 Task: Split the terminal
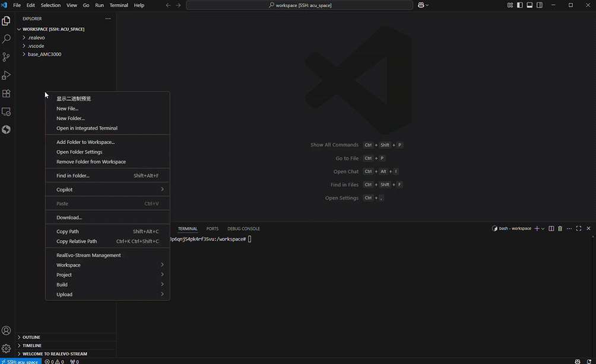[551, 228]
